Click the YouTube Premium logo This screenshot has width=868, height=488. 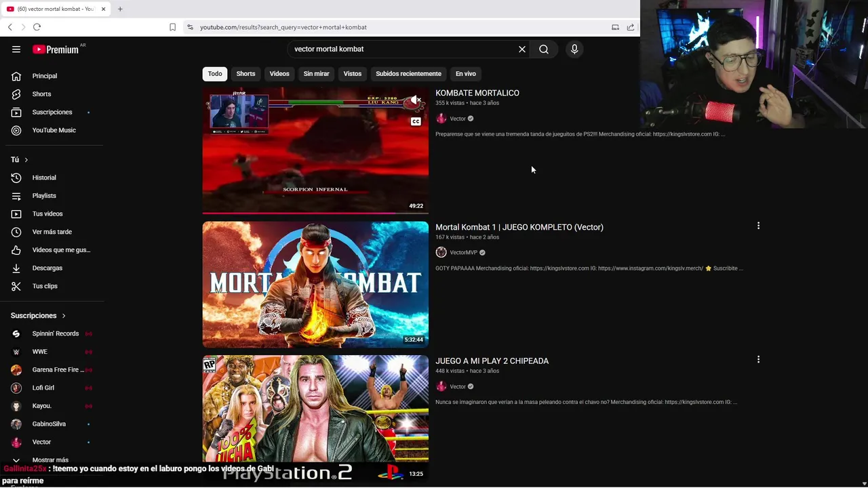click(56, 49)
